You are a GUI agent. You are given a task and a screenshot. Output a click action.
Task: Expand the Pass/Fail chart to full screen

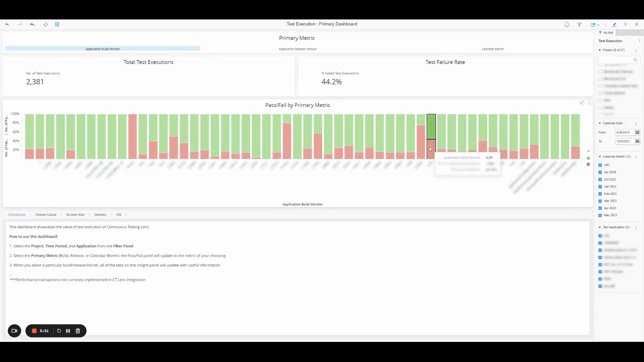click(x=582, y=102)
